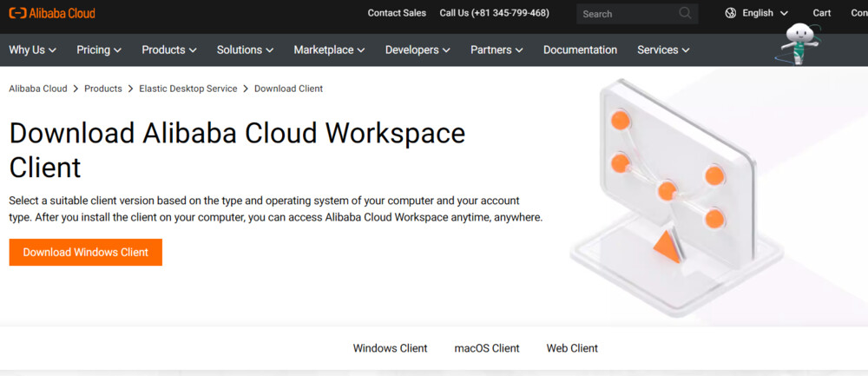Go to Elastic Desktop Service breadcrumb

click(187, 89)
